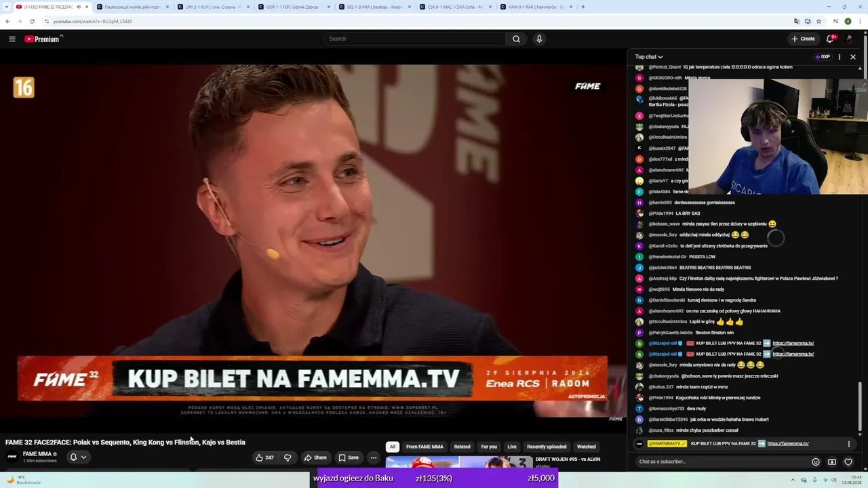Click the search magnifier button

516,39
